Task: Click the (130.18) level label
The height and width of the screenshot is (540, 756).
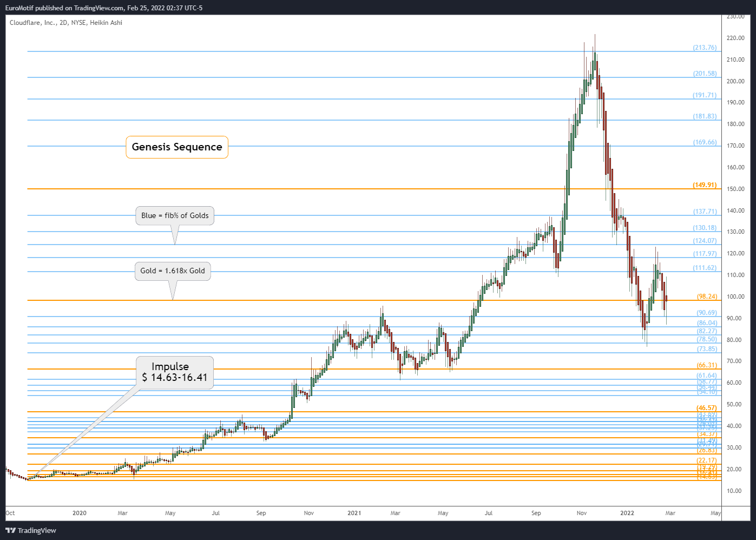Action: tap(705, 228)
